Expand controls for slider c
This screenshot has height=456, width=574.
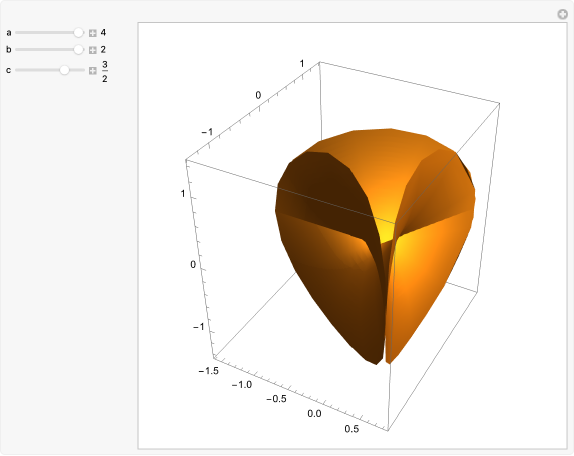[93, 70]
